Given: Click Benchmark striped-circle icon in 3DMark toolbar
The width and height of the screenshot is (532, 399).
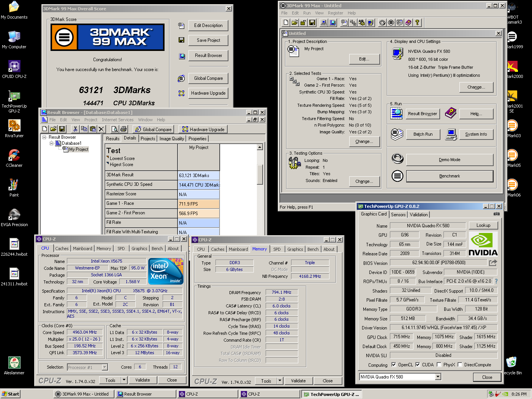Looking at the screenshot, I should 391,22.
